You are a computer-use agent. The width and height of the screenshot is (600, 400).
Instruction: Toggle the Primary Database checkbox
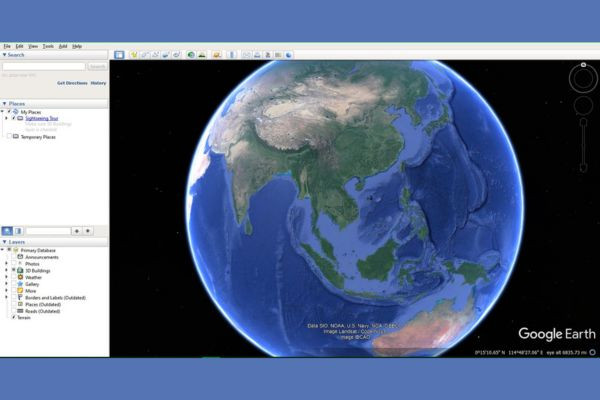click(10, 250)
